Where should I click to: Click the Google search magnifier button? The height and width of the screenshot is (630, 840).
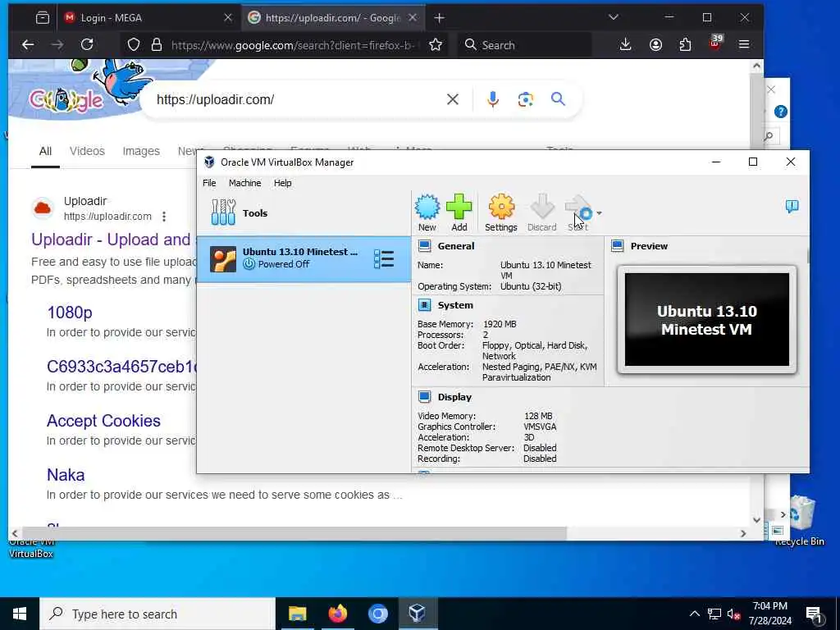(x=558, y=99)
